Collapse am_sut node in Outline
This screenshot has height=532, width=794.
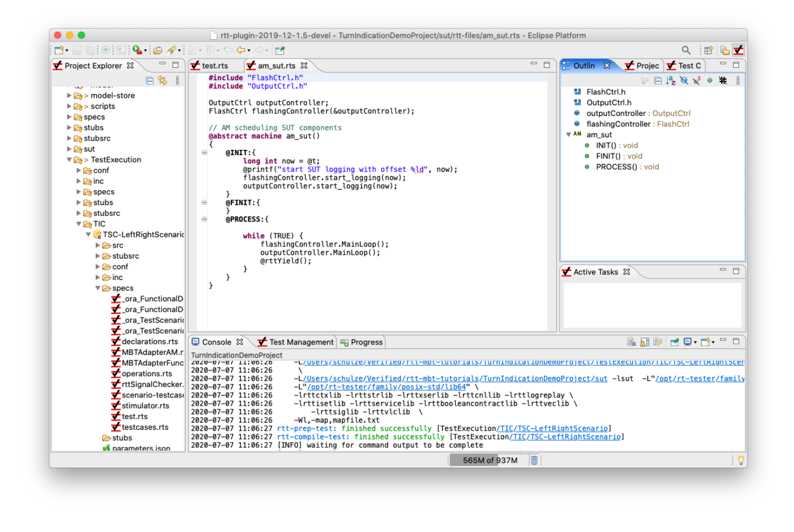pos(569,135)
